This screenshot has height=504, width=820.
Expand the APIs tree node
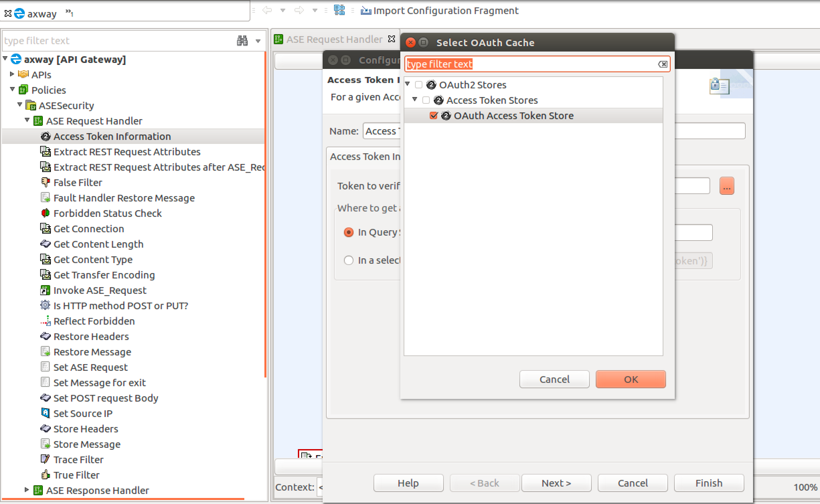(x=12, y=74)
